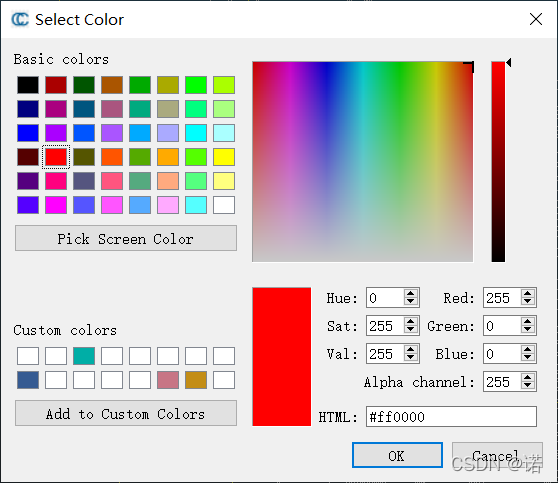Click the Pick Screen Color button

point(126,238)
